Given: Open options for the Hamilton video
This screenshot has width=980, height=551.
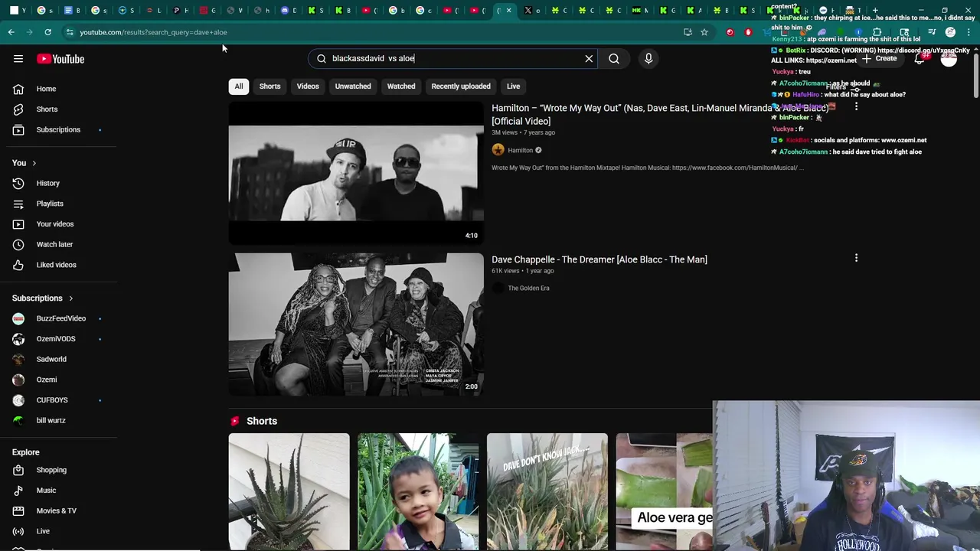Looking at the screenshot, I should tap(856, 106).
